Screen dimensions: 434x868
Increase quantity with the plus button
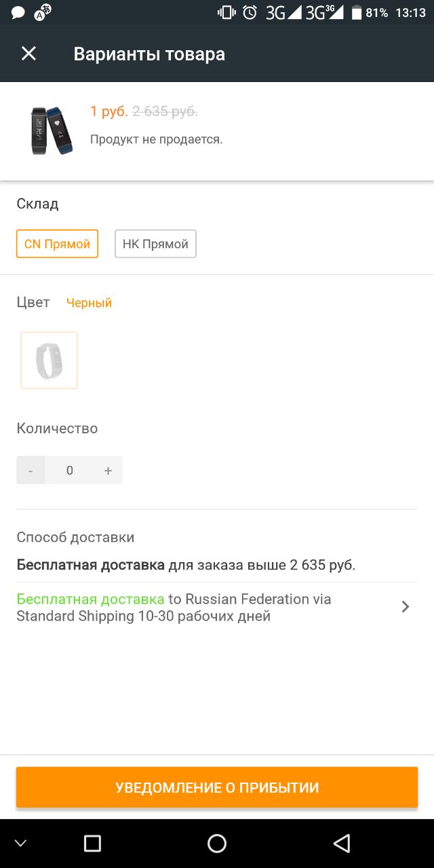coord(108,470)
